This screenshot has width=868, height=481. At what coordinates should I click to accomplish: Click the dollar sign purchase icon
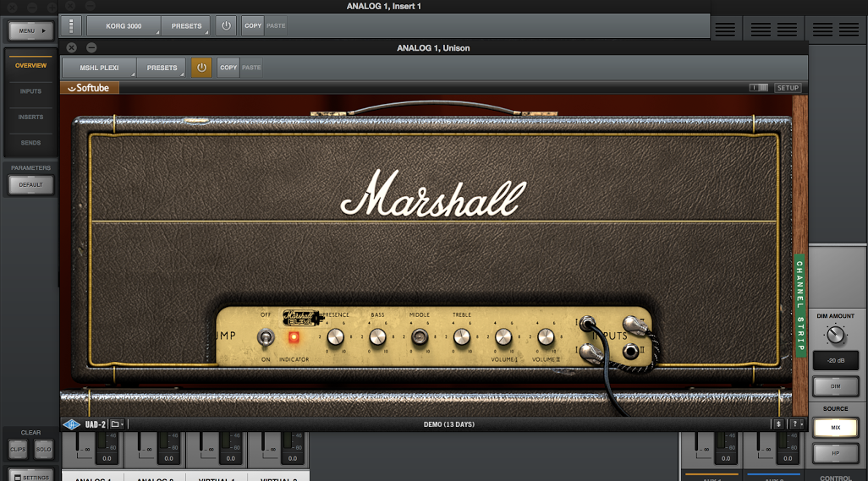pos(778,424)
